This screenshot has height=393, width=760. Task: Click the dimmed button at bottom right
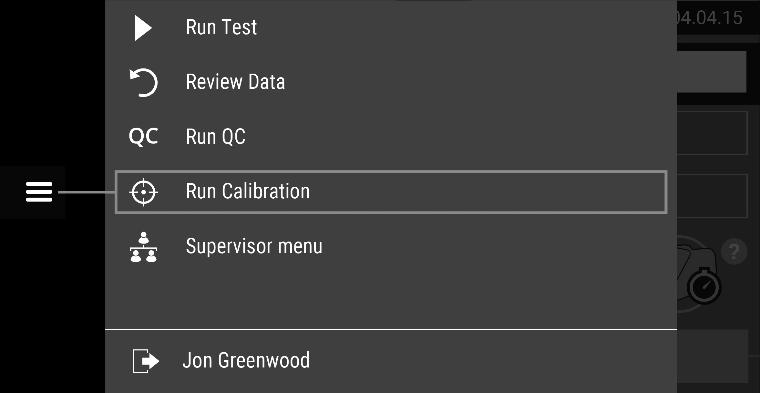coord(712,356)
